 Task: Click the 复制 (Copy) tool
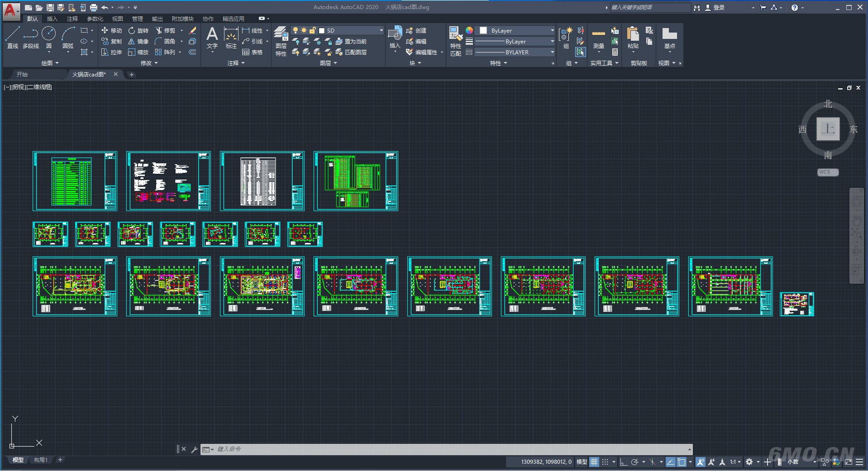tap(112, 41)
